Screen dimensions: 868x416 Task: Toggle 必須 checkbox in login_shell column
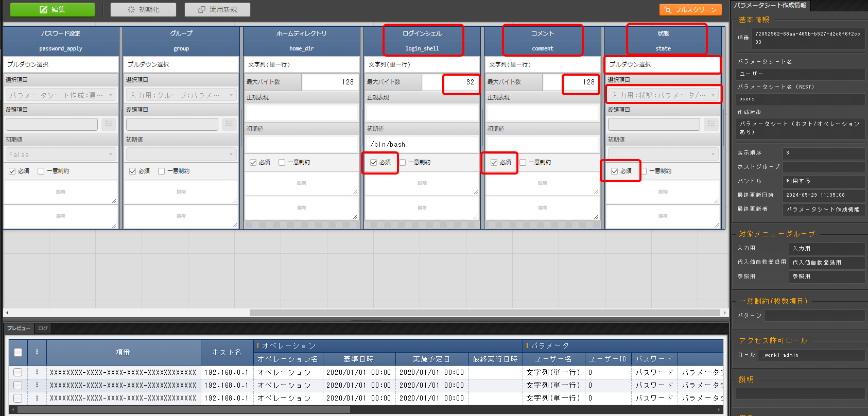click(x=373, y=162)
